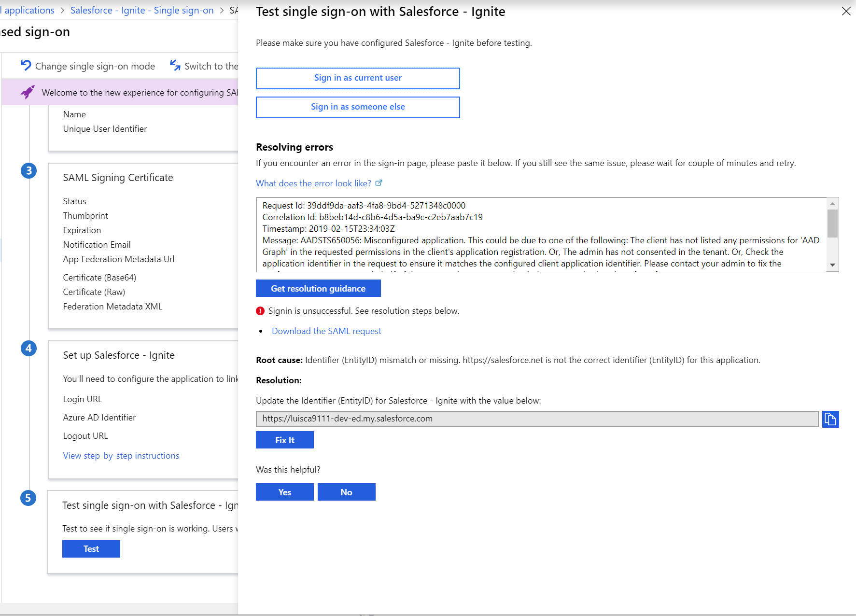856x616 pixels.
Task: Click the Login URL label
Action: (83, 399)
